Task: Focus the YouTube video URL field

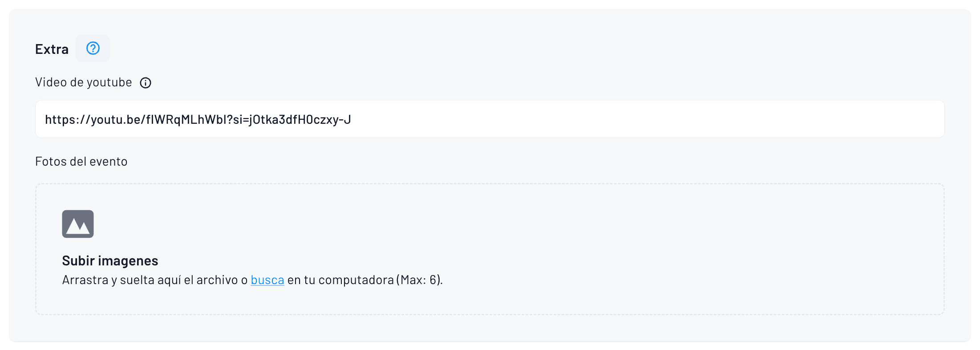Action: (x=490, y=119)
